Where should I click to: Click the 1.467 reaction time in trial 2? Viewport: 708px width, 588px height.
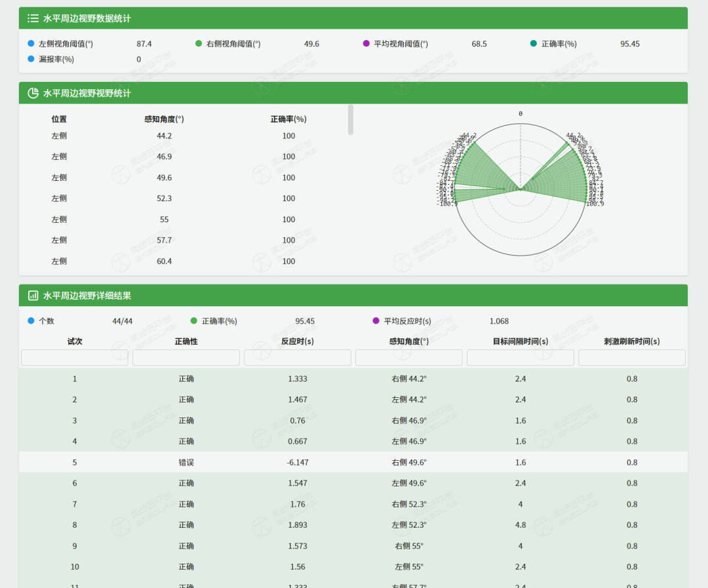(x=298, y=400)
